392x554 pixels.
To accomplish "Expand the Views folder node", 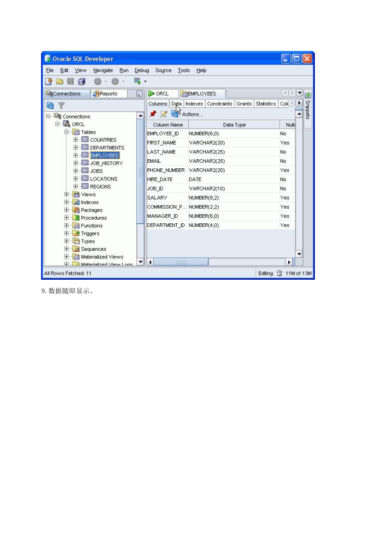I will 67,194.
